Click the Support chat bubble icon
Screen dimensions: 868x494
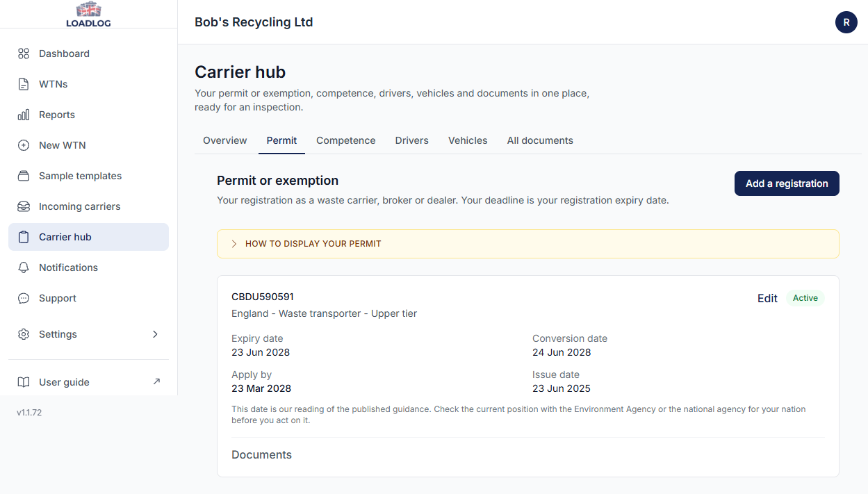[x=24, y=298]
